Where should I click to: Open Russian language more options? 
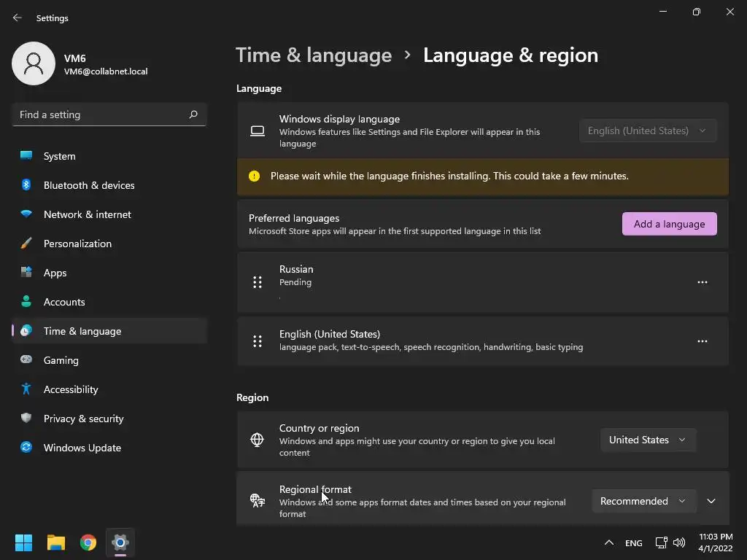[703, 282]
